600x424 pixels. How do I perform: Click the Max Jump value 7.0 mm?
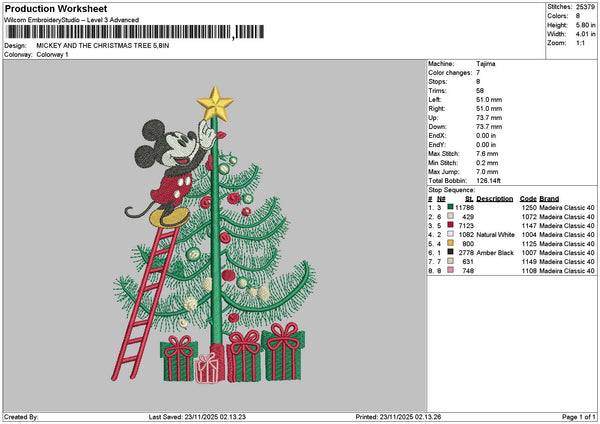pyautogui.click(x=487, y=172)
